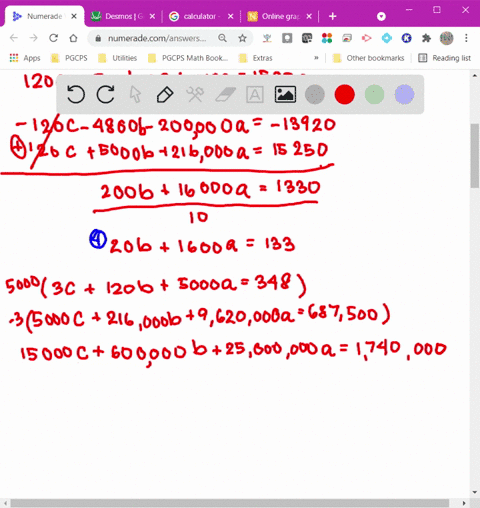Redo the whiteboard stroke
Screen dimensions: 480x508
106,95
